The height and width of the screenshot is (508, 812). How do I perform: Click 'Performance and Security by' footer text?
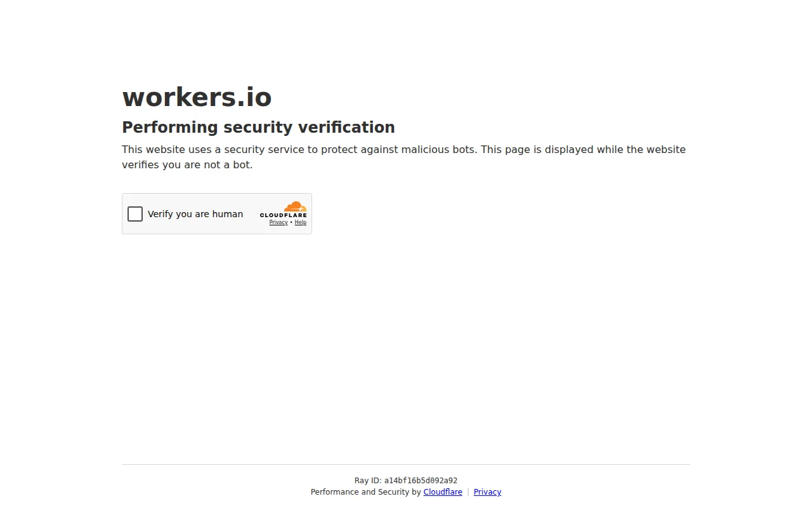366,492
